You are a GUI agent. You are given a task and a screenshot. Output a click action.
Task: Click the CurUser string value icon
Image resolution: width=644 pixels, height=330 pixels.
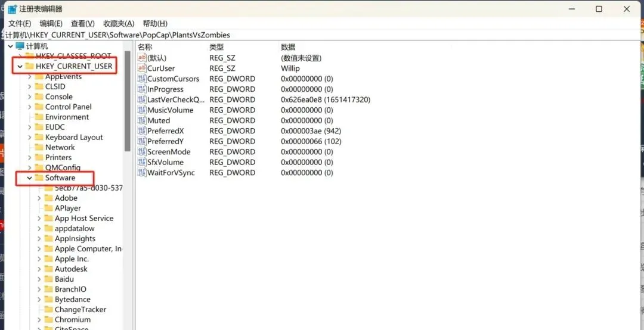[x=142, y=68]
